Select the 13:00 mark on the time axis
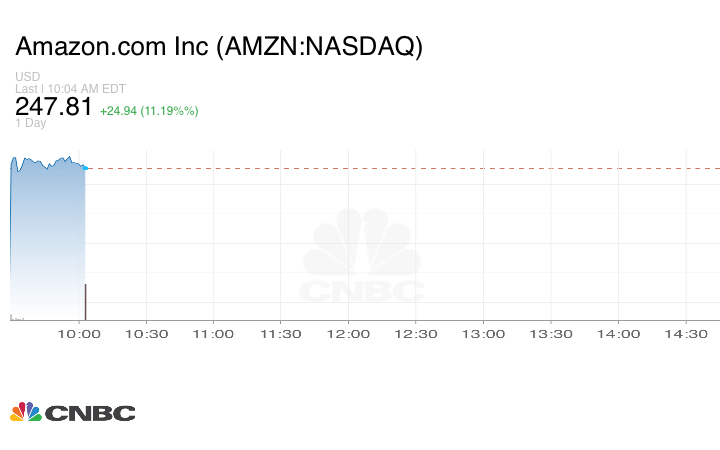 484,335
